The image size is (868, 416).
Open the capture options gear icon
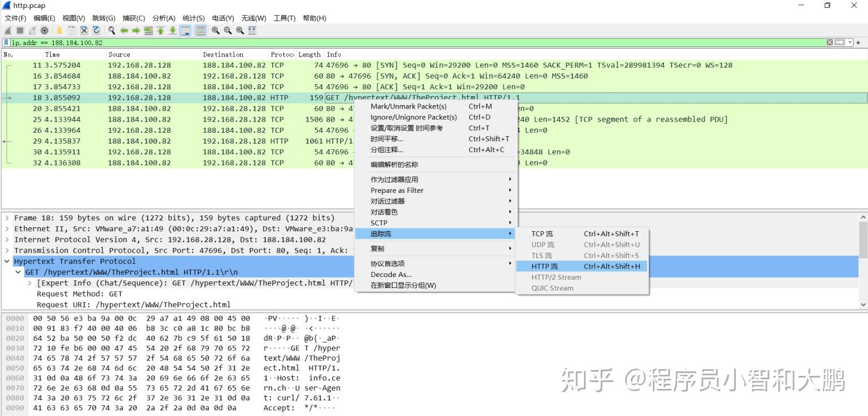tap(44, 30)
